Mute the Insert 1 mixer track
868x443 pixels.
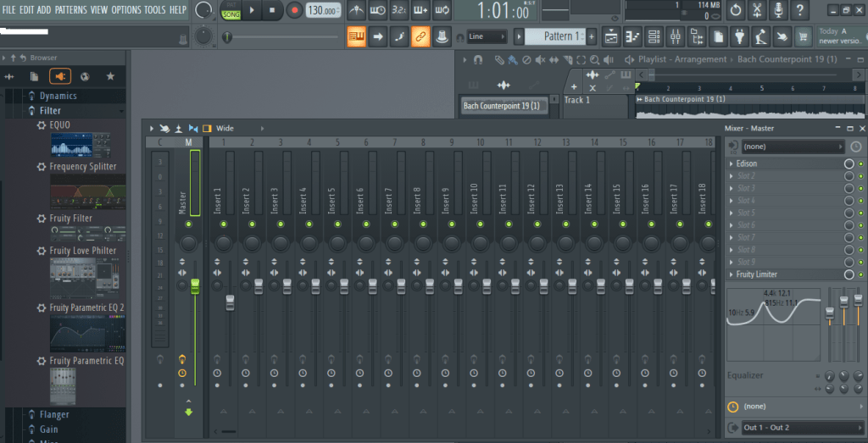(x=217, y=224)
